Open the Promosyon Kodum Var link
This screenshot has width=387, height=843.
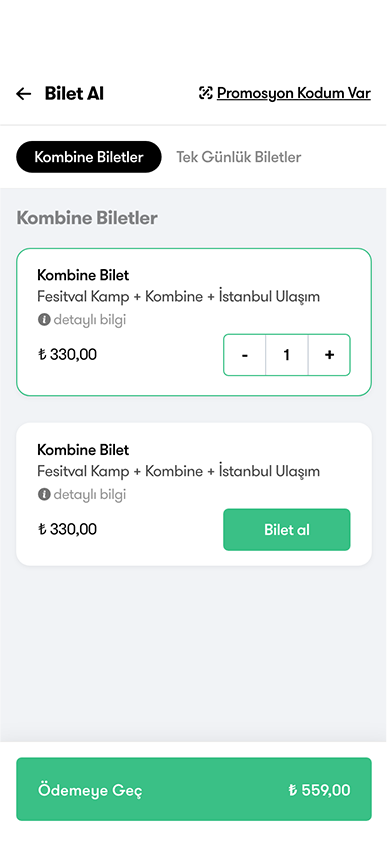(x=293, y=93)
